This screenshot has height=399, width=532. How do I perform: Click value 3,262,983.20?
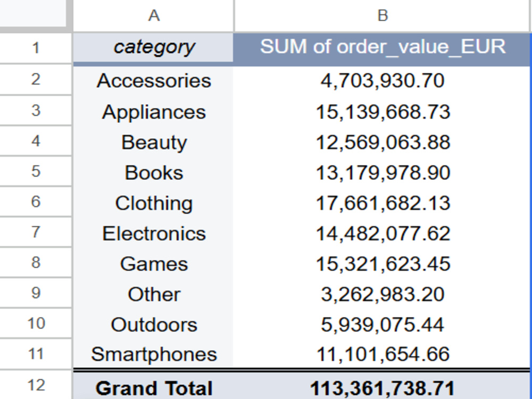[x=382, y=294]
